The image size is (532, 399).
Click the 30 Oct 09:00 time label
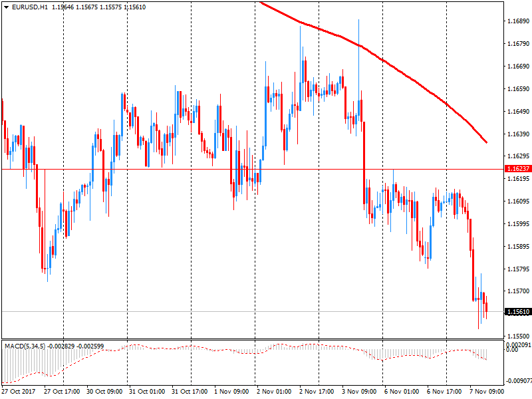[104, 391]
